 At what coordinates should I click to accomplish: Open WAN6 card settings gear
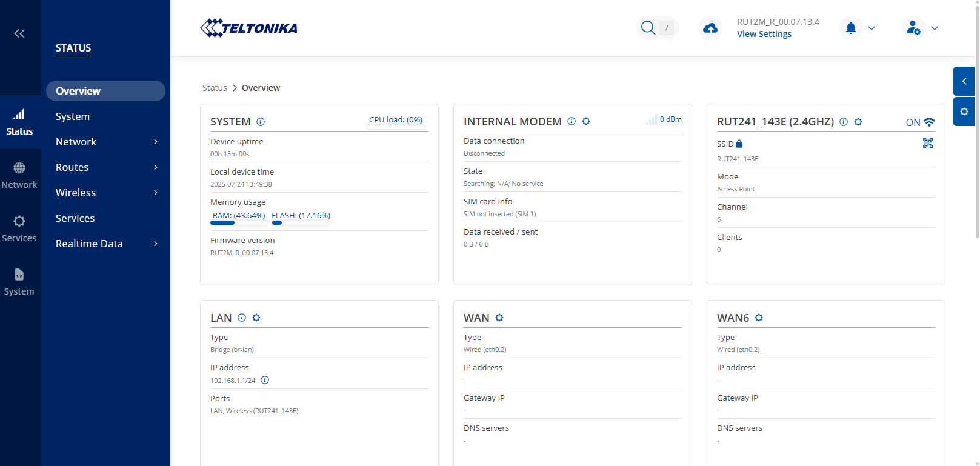759,318
